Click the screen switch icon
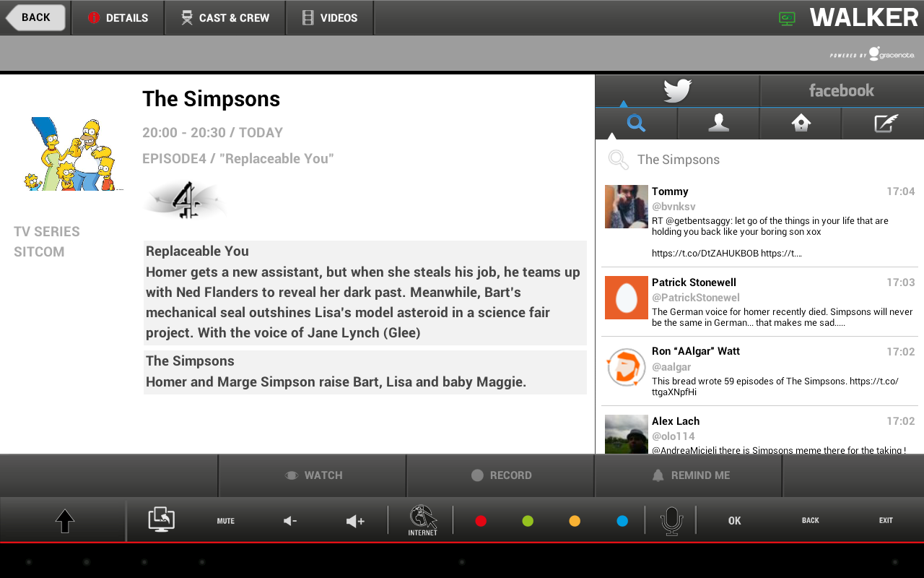Image resolution: width=924 pixels, height=578 pixels. [162, 520]
